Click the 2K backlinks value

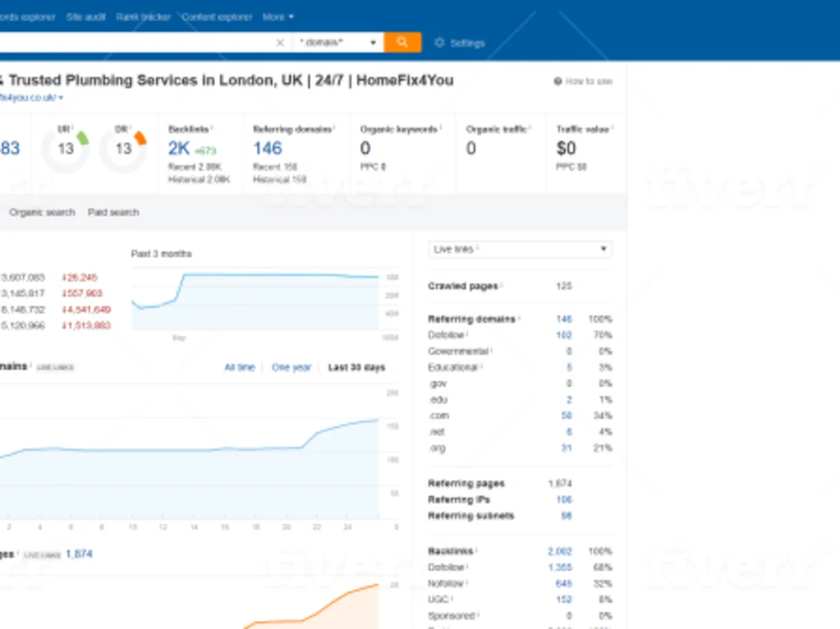[x=179, y=149]
